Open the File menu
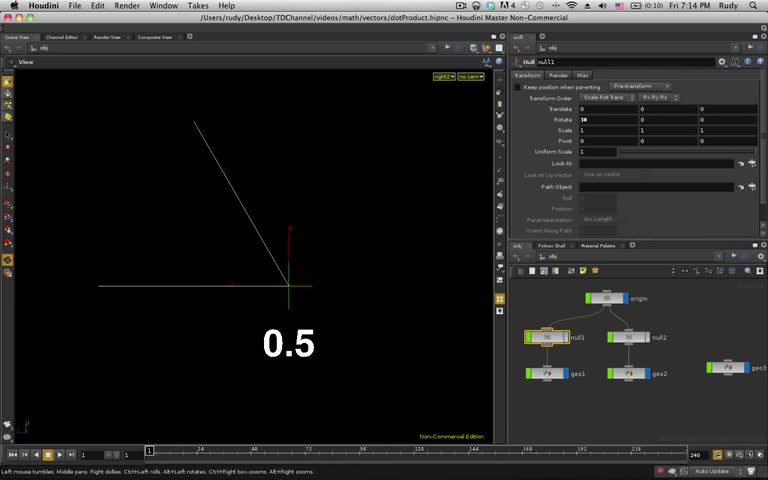Image resolution: width=768 pixels, height=480 pixels. coord(75,6)
